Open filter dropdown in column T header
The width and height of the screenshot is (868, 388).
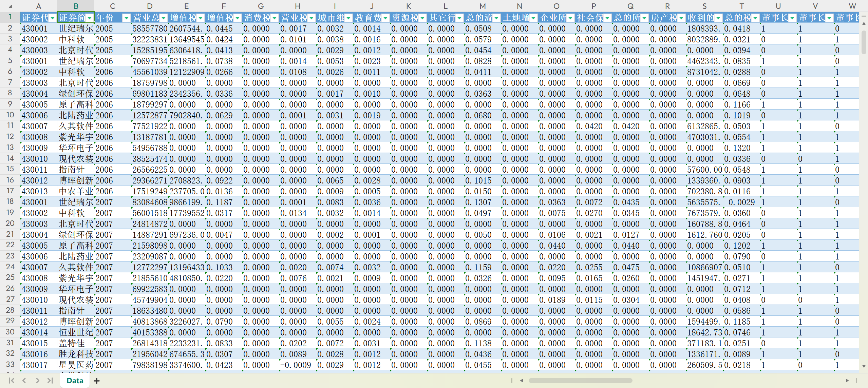(x=755, y=18)
